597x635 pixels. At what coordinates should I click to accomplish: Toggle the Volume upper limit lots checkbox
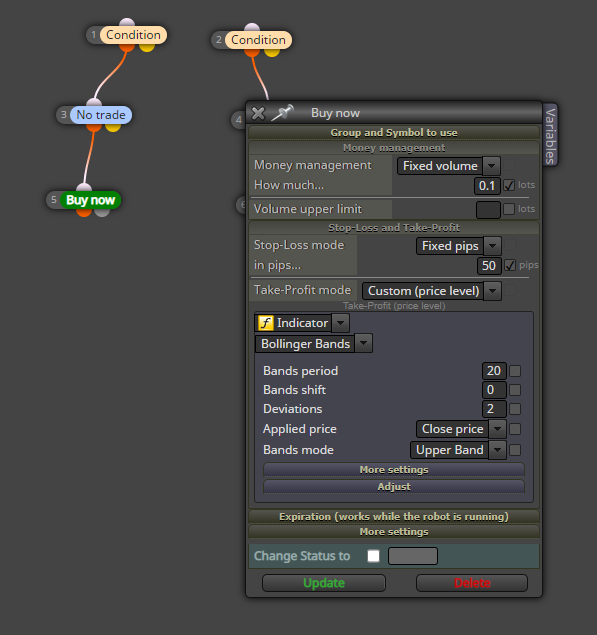click(509, 209)
